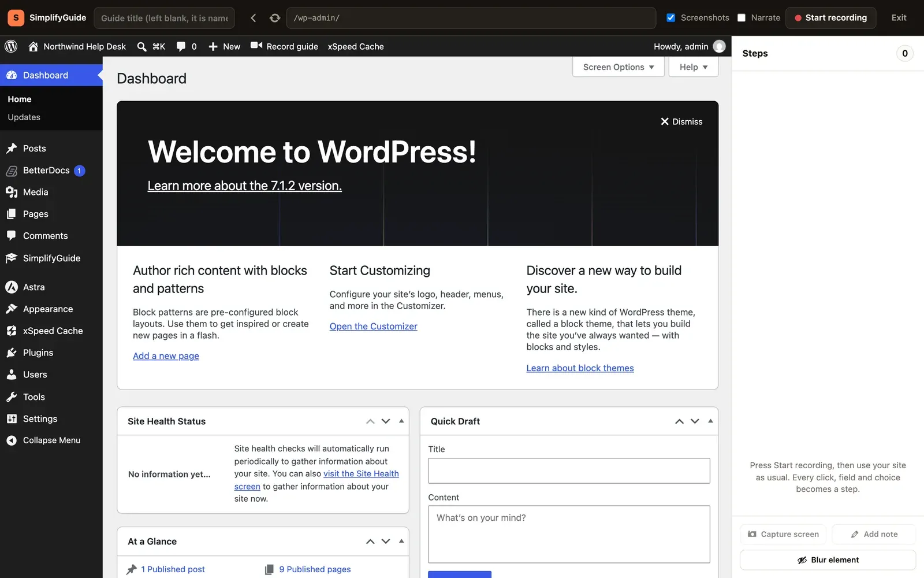Screen dimensions: 924x578
Task: Click the visit the Site Health screen link
Action: pyautogui.click(x=361, y=474)
